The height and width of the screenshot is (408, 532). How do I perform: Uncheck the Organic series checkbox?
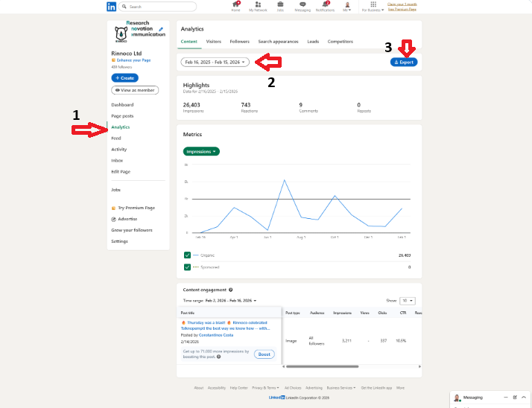click(x=187, y=255)
